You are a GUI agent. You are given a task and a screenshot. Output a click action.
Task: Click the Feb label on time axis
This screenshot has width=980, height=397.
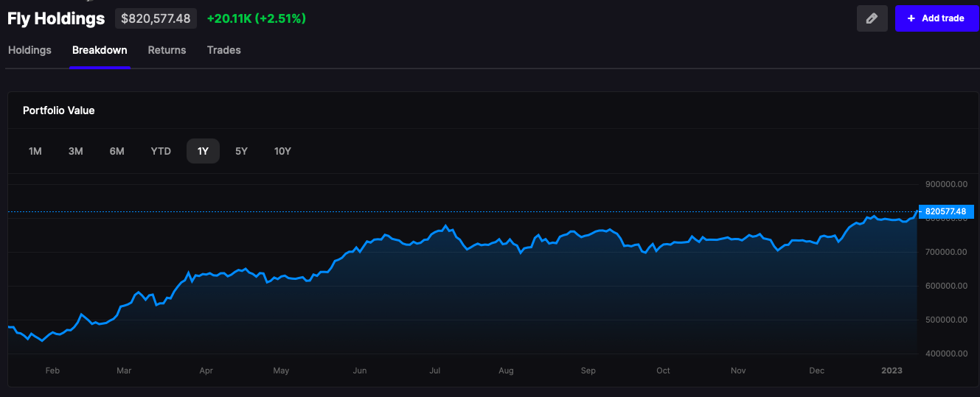coord(52,370)
